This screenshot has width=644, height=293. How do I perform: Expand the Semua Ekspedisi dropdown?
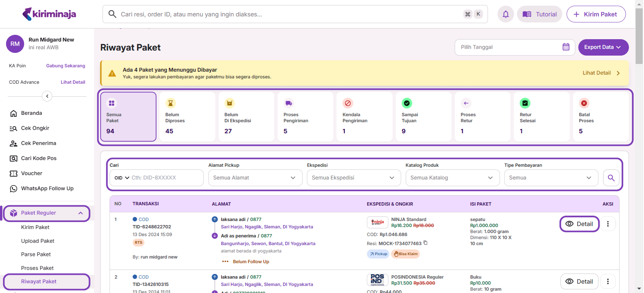pos(354,178)
